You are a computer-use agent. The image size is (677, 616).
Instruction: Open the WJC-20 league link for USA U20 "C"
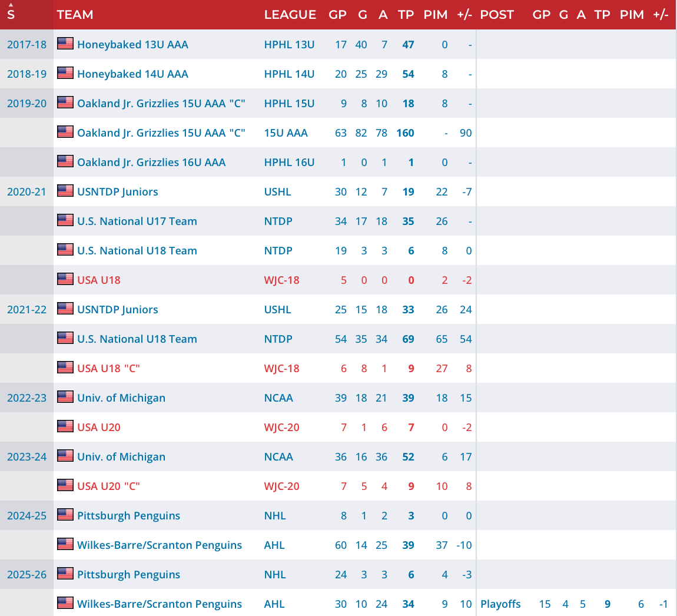[281, 486]
